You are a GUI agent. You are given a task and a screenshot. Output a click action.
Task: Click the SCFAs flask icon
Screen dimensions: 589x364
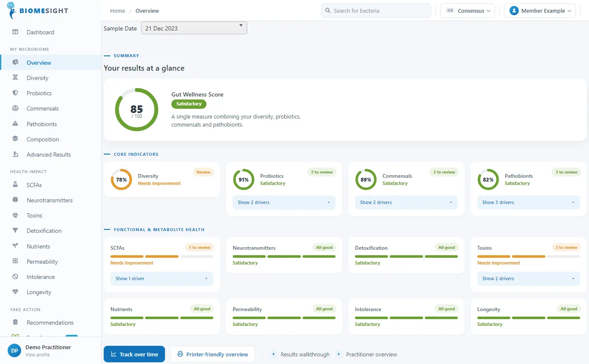tap(15, 185)
